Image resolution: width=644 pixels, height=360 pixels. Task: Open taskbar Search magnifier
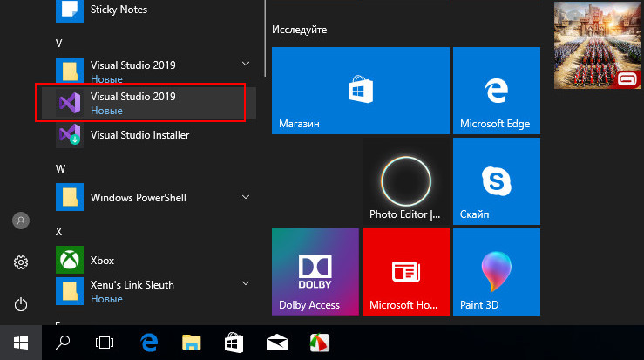(x=63, y=343)
